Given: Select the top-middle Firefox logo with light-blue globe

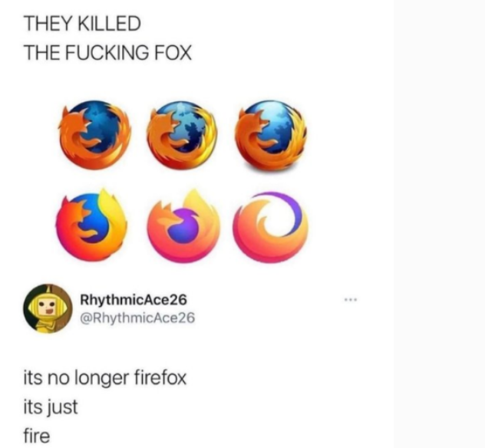Looking at the screenshot, I should 183,134.
